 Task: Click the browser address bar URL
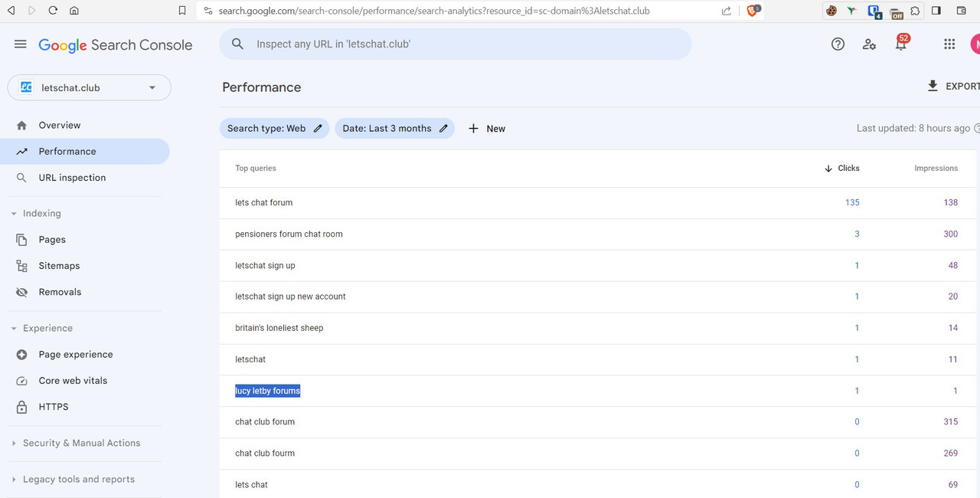(x=433, y=11)
